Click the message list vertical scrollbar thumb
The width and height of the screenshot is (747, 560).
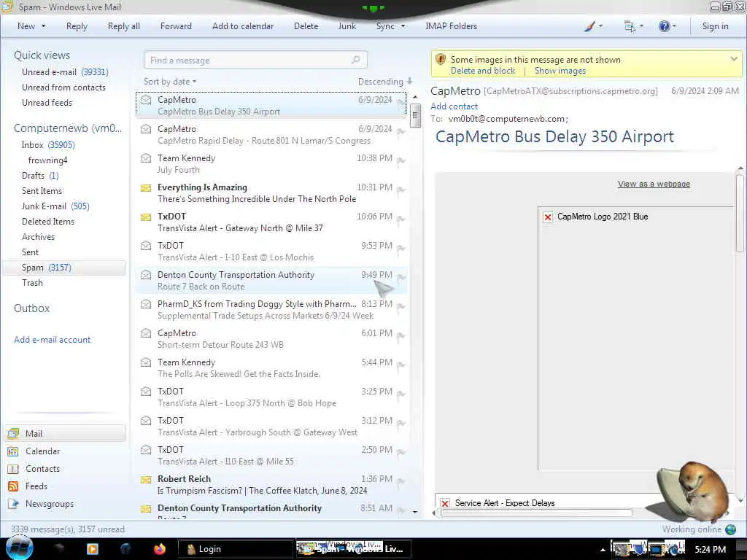coord(415,115)
